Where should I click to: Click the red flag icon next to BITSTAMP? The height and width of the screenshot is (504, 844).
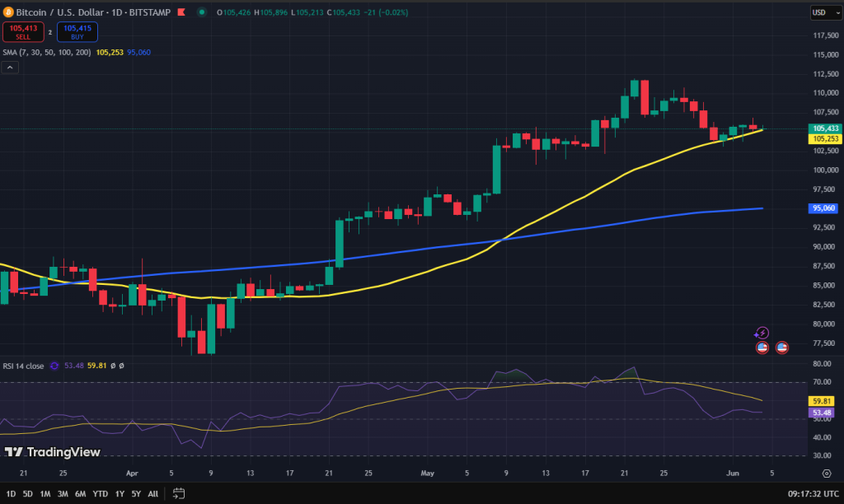point(181,12)
